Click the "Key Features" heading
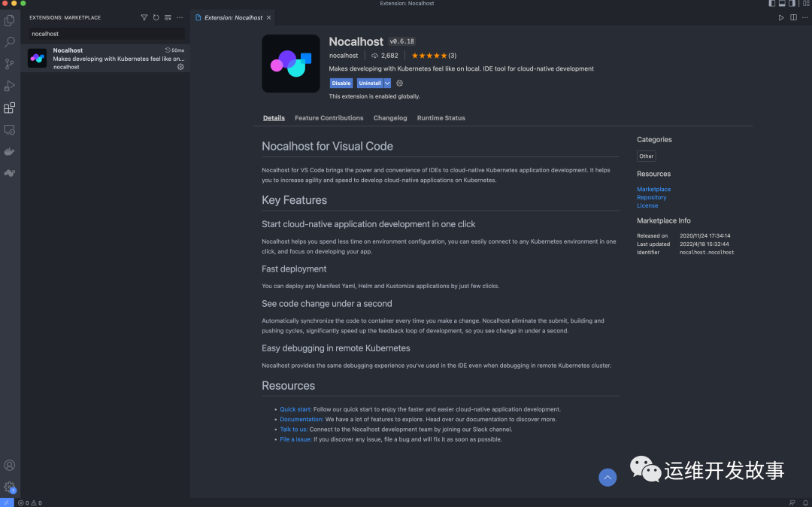 pyautogui.click(x=294, y=200)
